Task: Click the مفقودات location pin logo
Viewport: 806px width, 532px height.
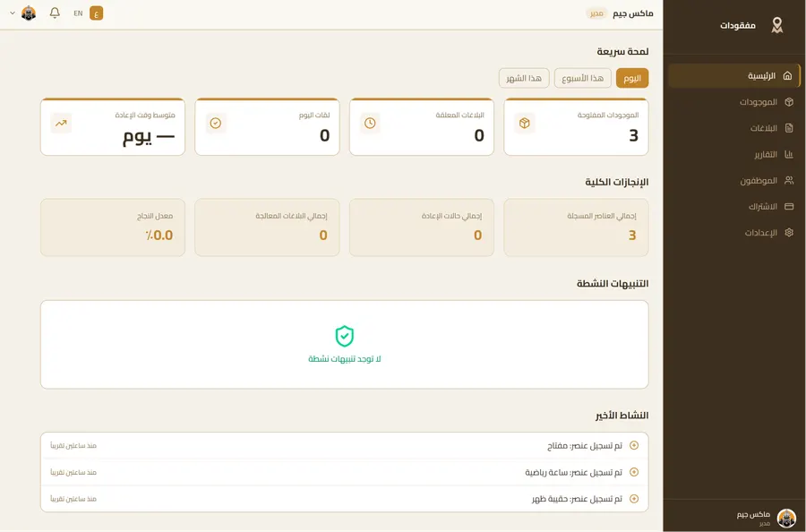Action: pyautogui.click(x=776, y=25)
